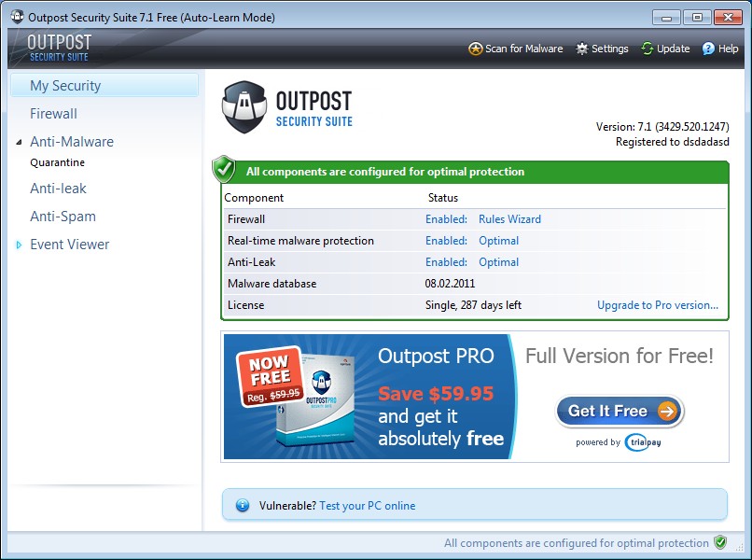Viewport: 752px width, 560px height.
Task: Click the Settings toolbar label
Action: tap(609, 49)
